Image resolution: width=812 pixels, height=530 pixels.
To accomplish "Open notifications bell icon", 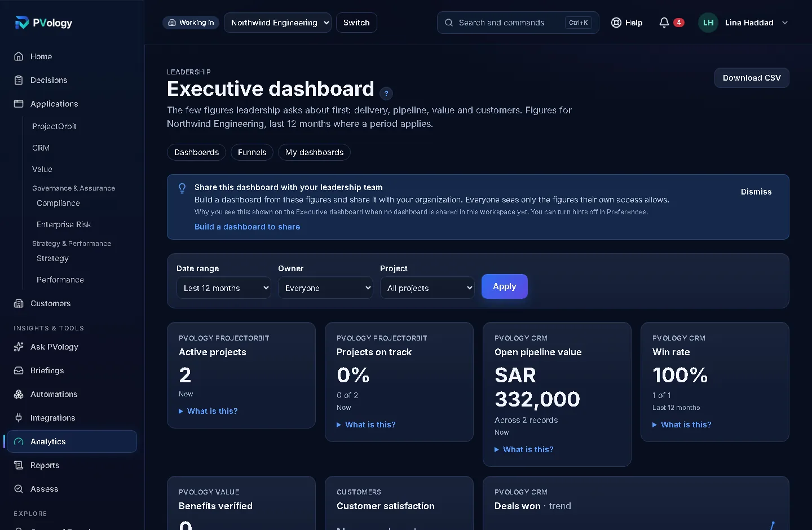I will (x=664, y=23).
